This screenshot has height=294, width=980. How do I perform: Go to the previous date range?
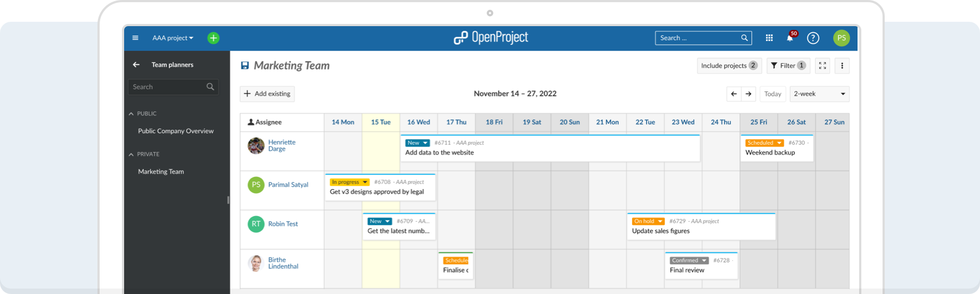pos(734,94)
